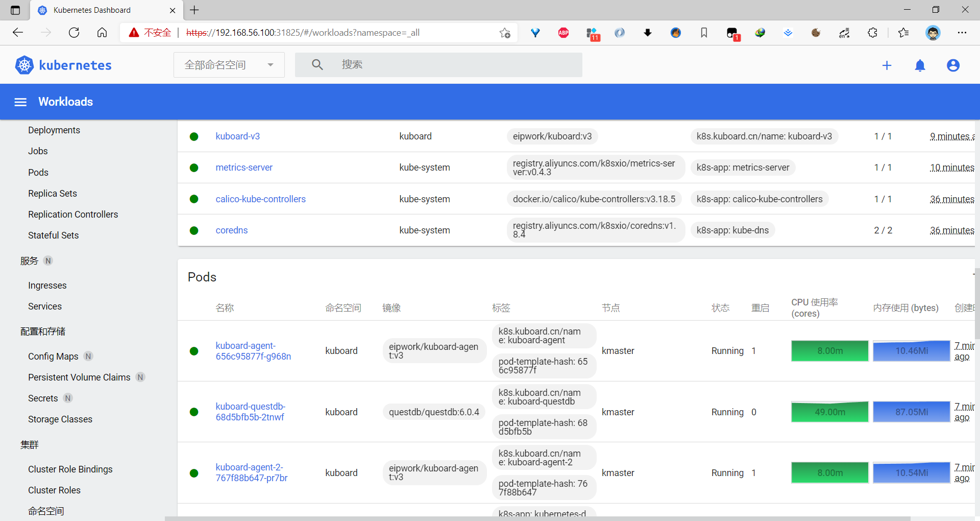Open the 全部命名空间 namespace dropdown

pyautogui.click(x=229, y=65)
